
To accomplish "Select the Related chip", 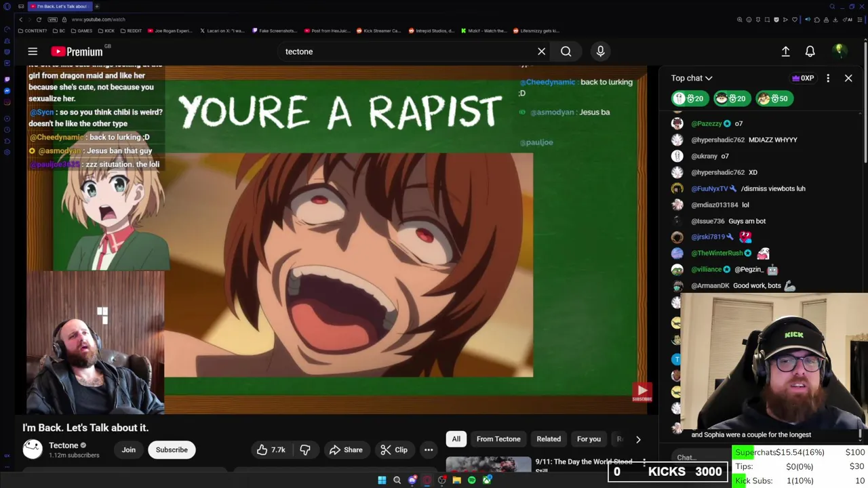I will [x=549, y=439].
